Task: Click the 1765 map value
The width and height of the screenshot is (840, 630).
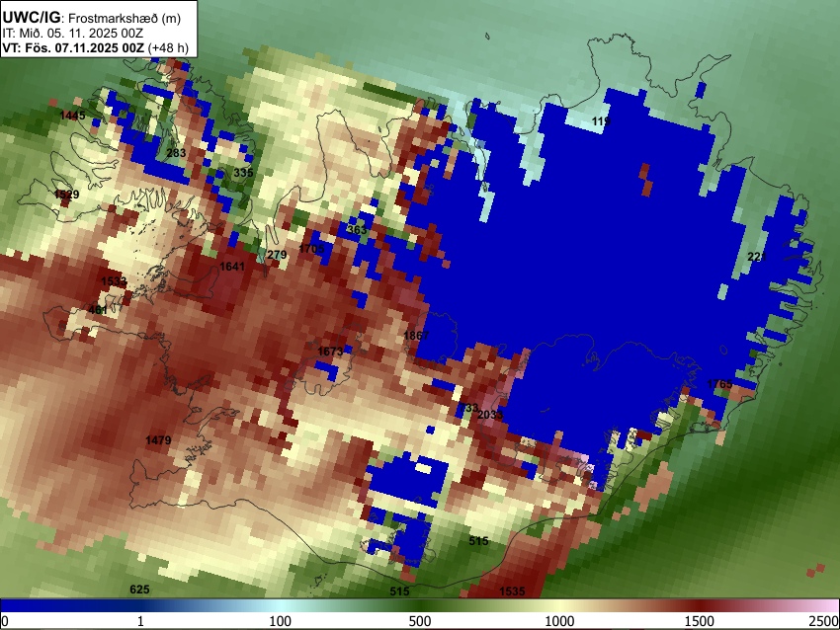Action: [x=719, y=384]
